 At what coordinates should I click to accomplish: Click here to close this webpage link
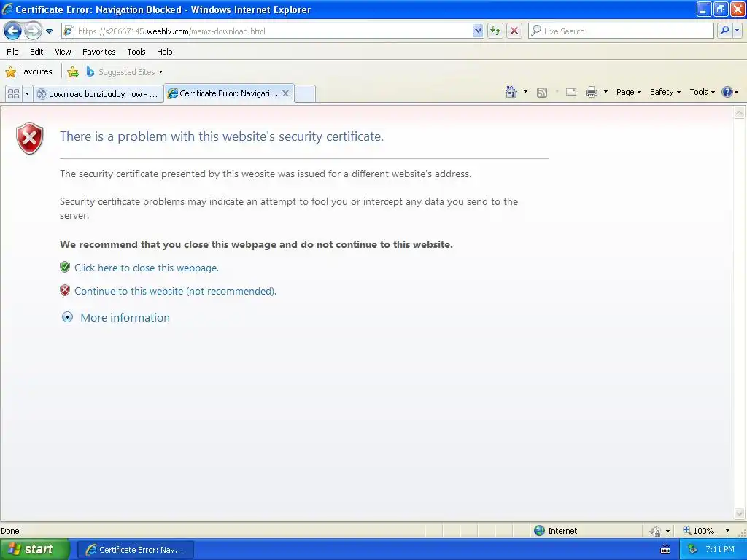[146, 268]
